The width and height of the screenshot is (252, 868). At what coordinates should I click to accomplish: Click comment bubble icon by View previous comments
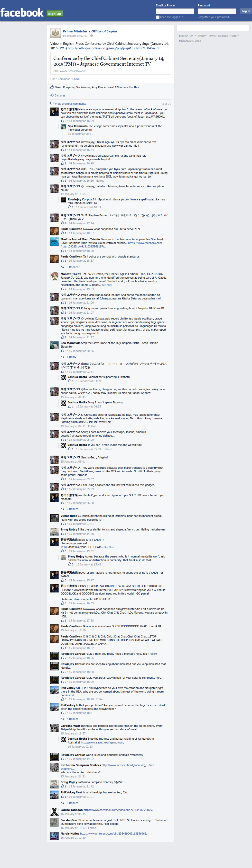click(x=52, y=103)
